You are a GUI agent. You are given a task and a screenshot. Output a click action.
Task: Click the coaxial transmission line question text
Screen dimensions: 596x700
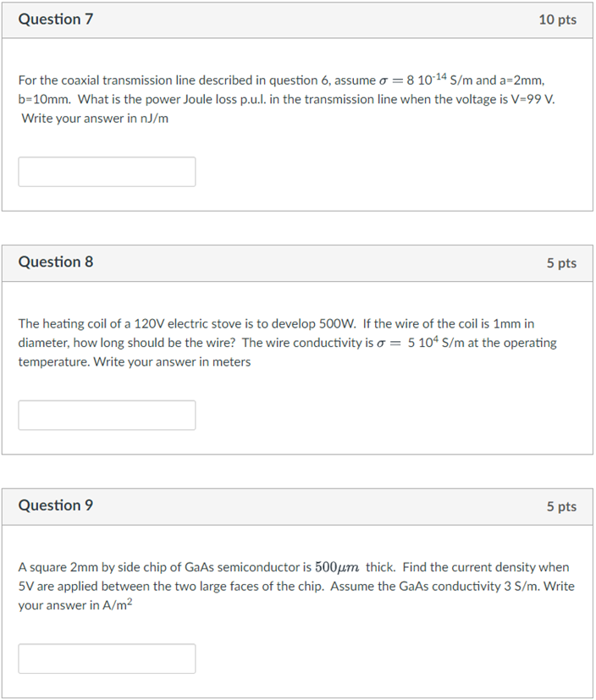[x=287, y=99]
